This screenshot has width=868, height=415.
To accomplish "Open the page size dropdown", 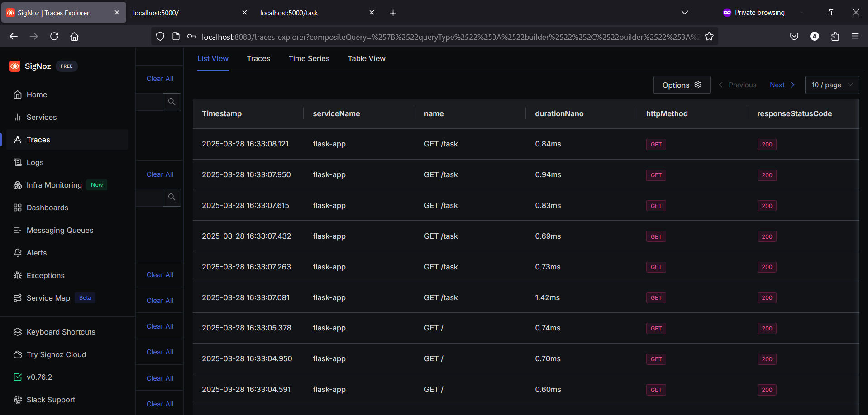I will coord(832,85).
